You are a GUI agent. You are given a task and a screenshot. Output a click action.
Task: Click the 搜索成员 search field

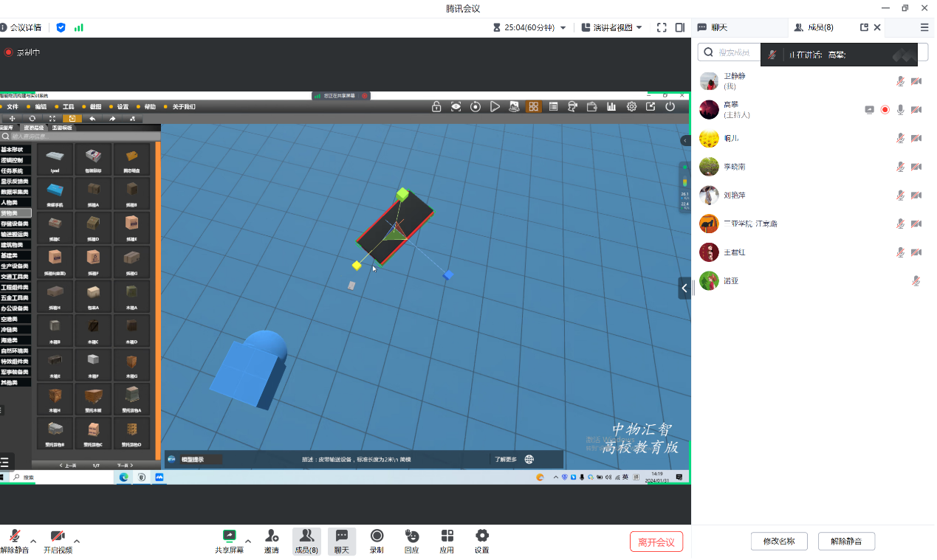[731, 52]
